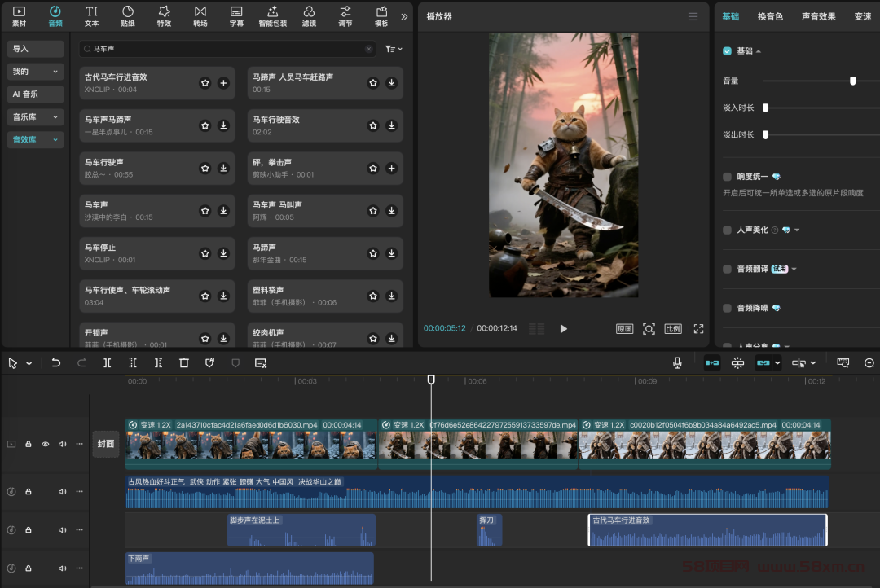The height and width of the screenshot is (588, 880).
Task: Uncheck the 基础 checkbox
Action: click(x=728, y=51)
